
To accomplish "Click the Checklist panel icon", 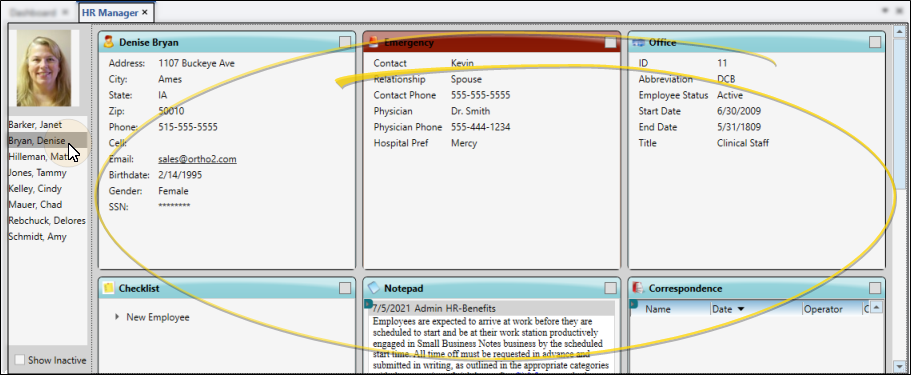I will tap(108, 288).
